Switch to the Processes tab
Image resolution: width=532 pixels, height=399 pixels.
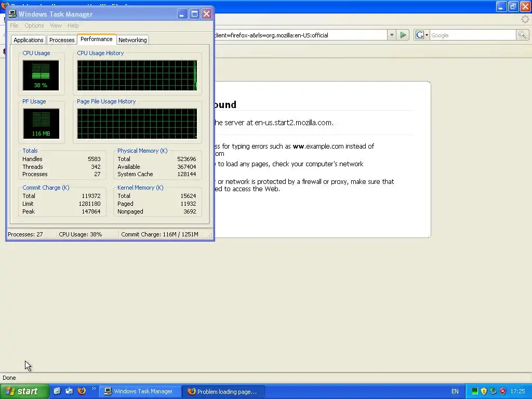[62, 40]
